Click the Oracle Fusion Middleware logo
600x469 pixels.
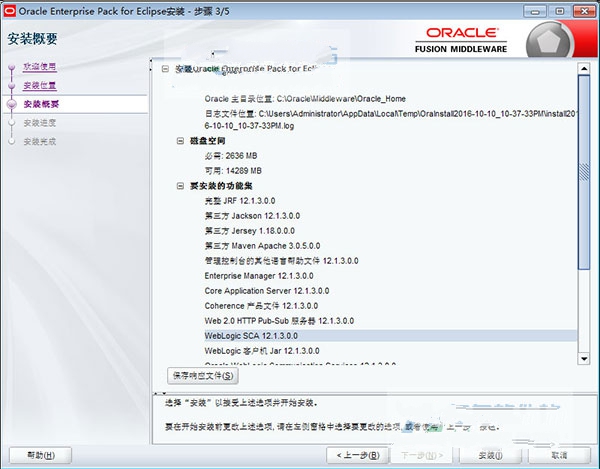[x=461, y=40]
